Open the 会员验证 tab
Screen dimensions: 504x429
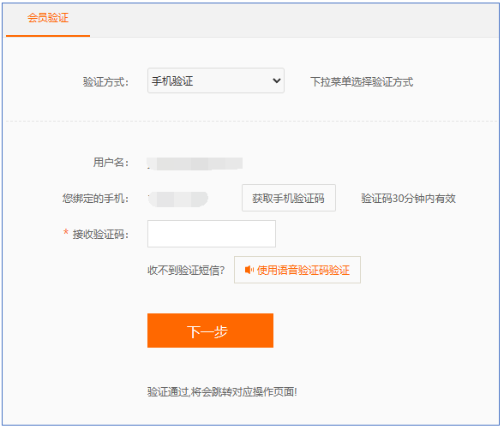click(x=48, y=18)
